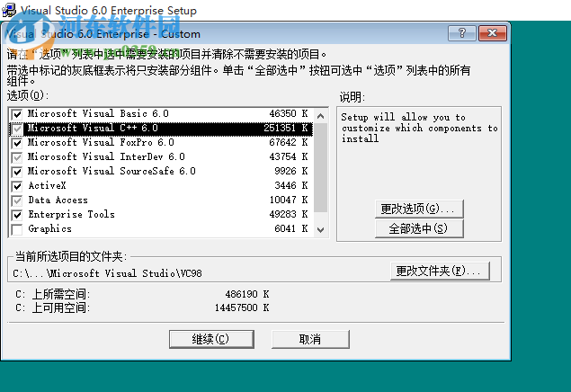Click the help question mark title button
The height and width of the screenshot is (392, 571).
(462, 33)
